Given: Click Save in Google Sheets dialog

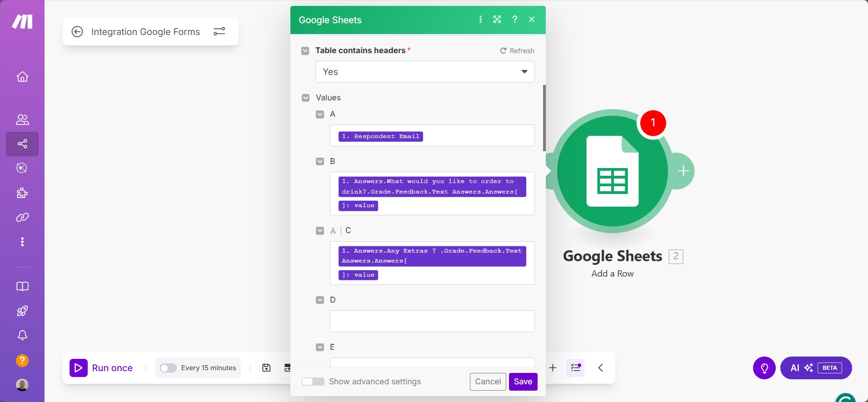Looking at the screenshot, I should click(x=523, y=382).
